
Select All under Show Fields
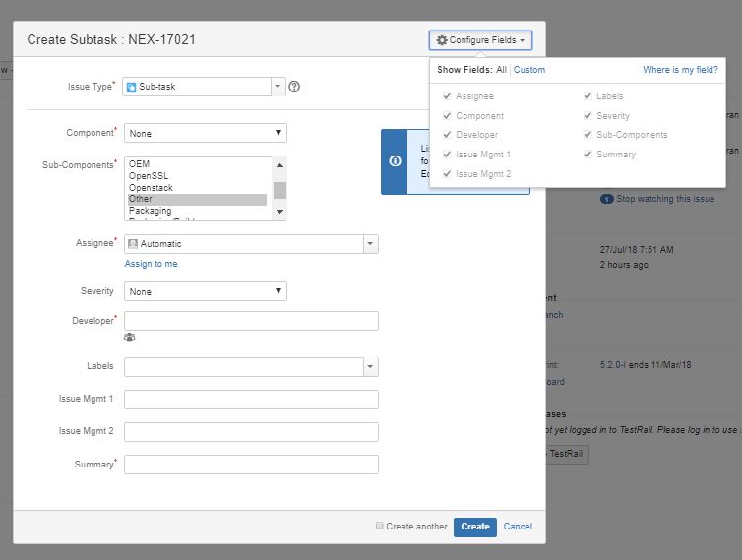tap(501, 70)
